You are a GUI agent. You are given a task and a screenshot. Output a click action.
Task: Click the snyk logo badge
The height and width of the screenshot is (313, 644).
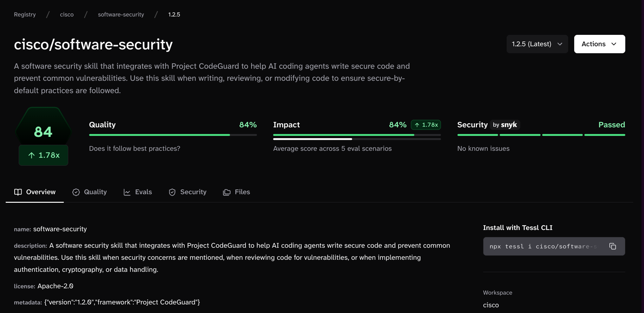505,125
